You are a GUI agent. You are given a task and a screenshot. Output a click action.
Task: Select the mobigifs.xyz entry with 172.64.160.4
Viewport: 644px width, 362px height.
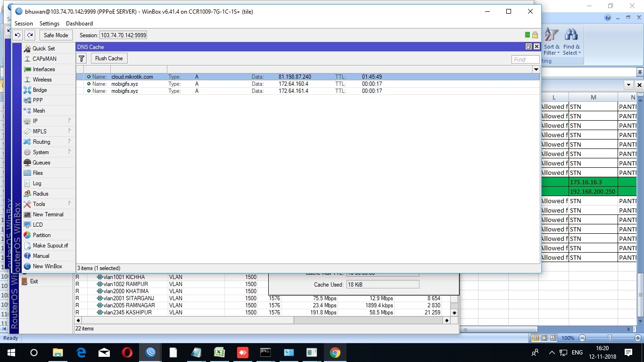click(x=308, y=84)
